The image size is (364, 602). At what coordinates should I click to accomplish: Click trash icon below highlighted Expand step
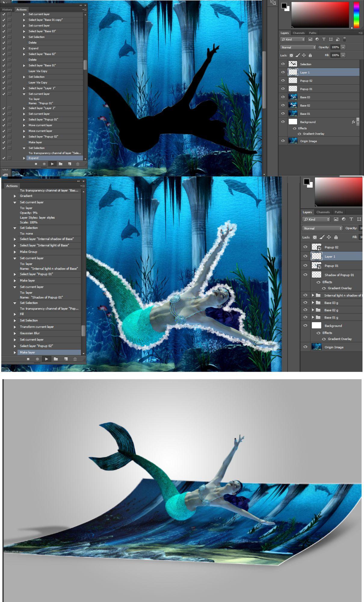(78, 164)
